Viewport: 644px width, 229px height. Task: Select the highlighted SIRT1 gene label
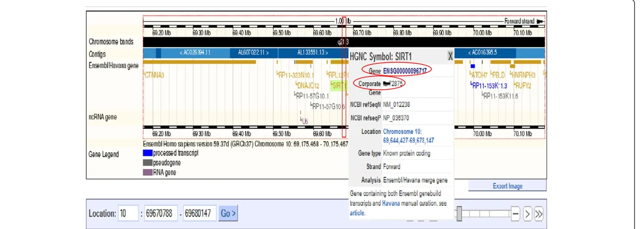(x=339, y=85)
